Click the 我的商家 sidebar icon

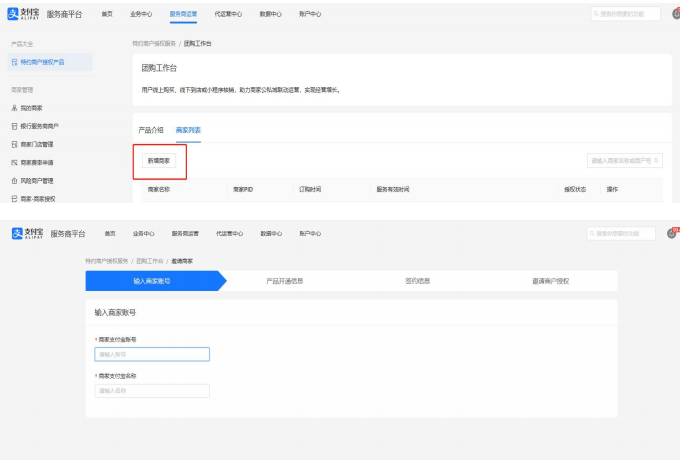(x=14, y=108)
